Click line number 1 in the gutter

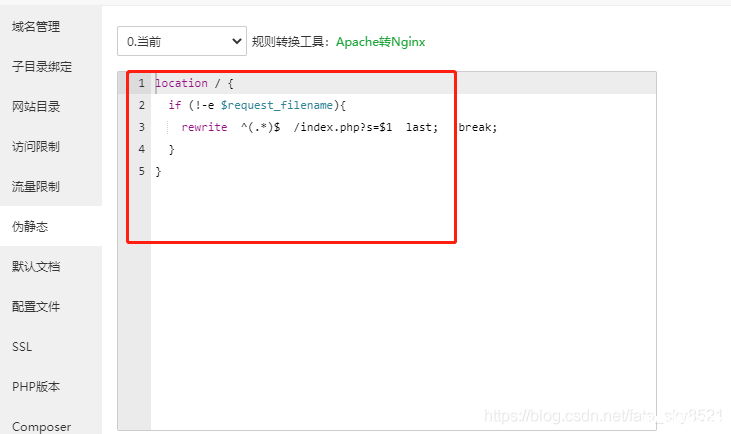coord(141,83)
